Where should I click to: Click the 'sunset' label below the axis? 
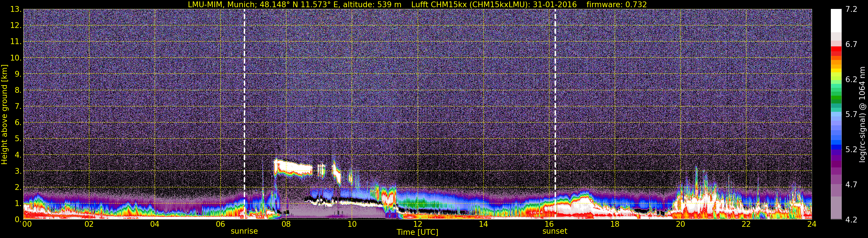click(555, 231)
